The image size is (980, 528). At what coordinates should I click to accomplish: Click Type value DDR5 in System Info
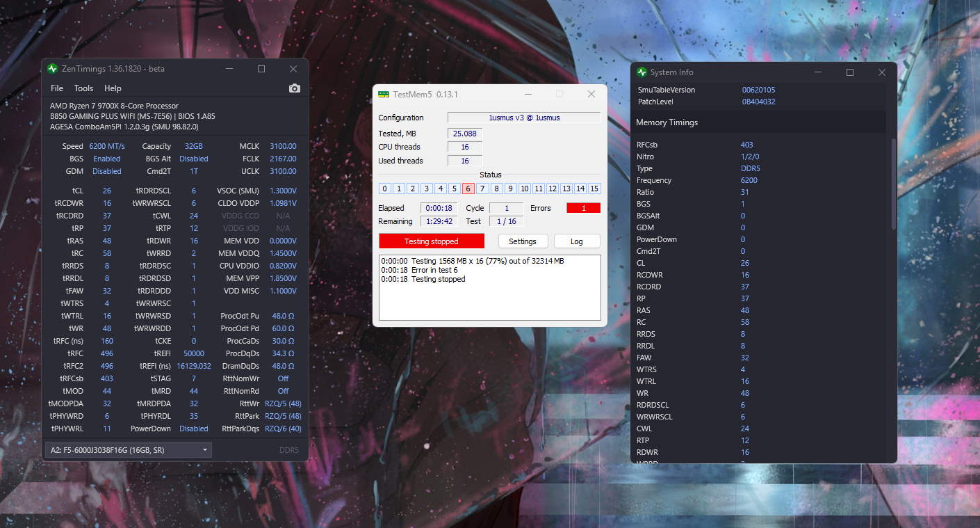point(749,168)
